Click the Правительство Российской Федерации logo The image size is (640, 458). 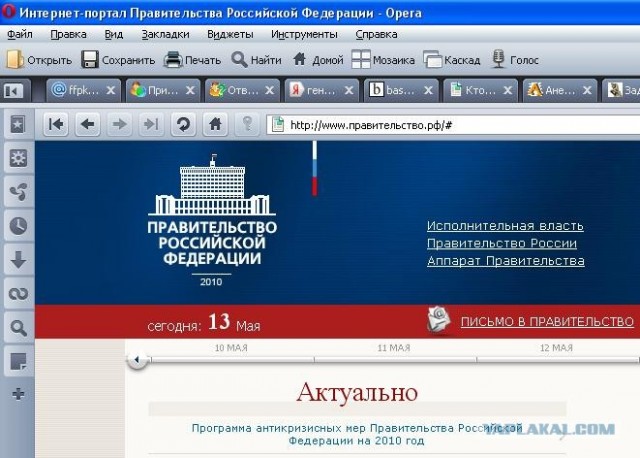pos(212,220)
